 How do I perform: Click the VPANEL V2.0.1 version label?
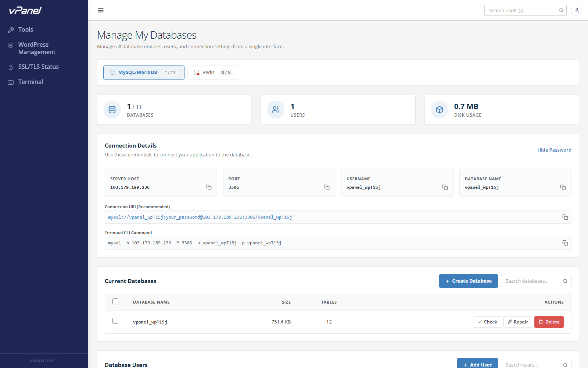coord(44,361)
